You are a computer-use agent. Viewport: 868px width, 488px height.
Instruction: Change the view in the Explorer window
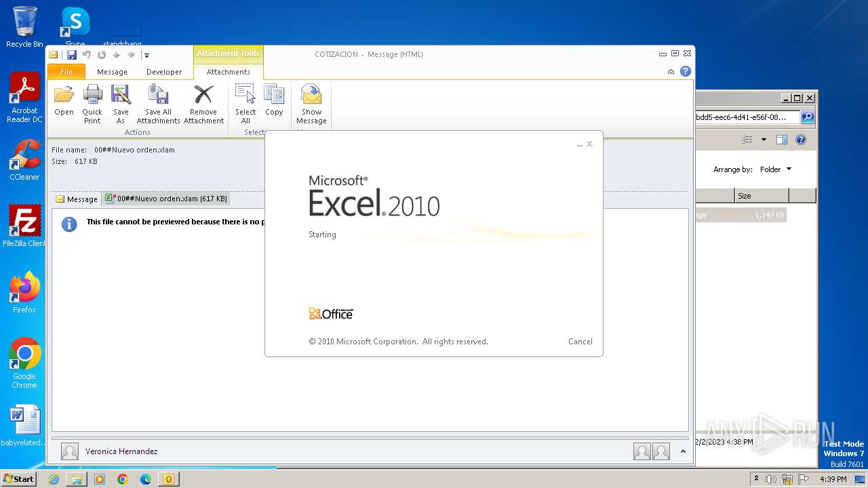tap(747, 140)
